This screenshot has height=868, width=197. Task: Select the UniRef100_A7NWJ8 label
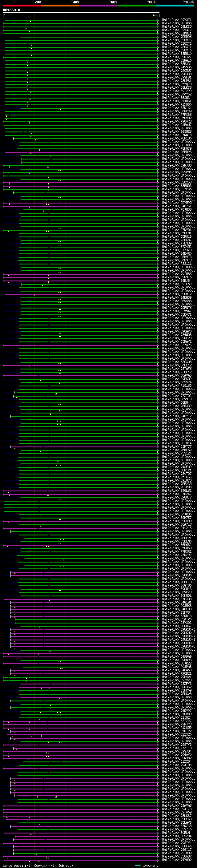pos(177,135)
